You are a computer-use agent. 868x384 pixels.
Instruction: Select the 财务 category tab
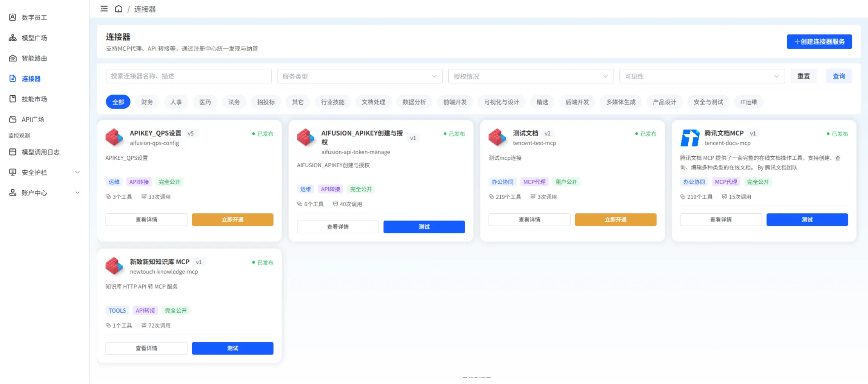click(x=147, y=102)
